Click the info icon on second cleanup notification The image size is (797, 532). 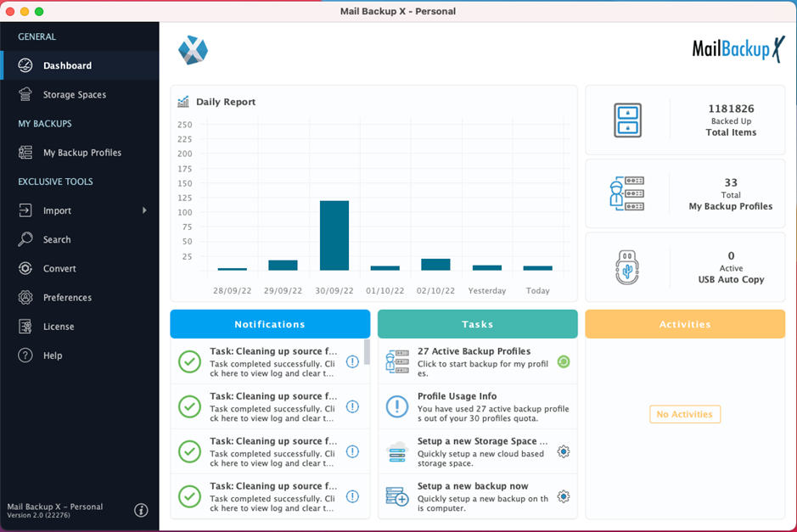[x=352, y=406]
